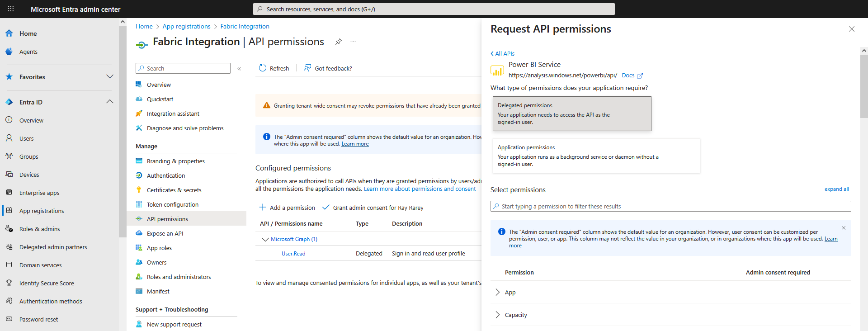Select Delegated permissions option

[x=571, y=113]
